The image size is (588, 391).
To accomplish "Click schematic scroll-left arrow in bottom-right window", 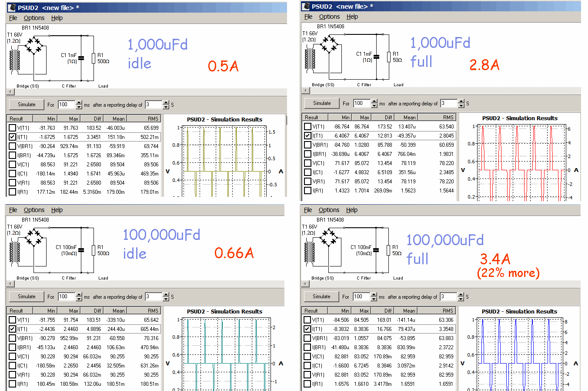I will (x=305, y=284).
